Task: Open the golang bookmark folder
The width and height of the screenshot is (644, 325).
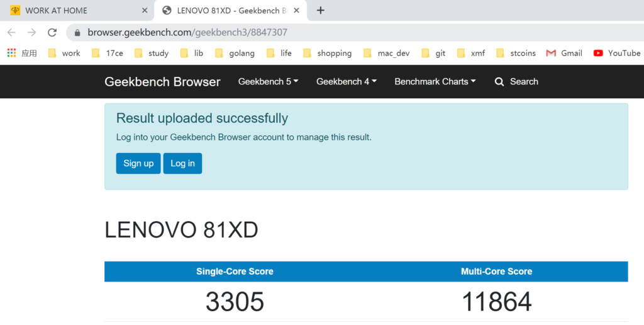Action: click(x=235, y=53)
